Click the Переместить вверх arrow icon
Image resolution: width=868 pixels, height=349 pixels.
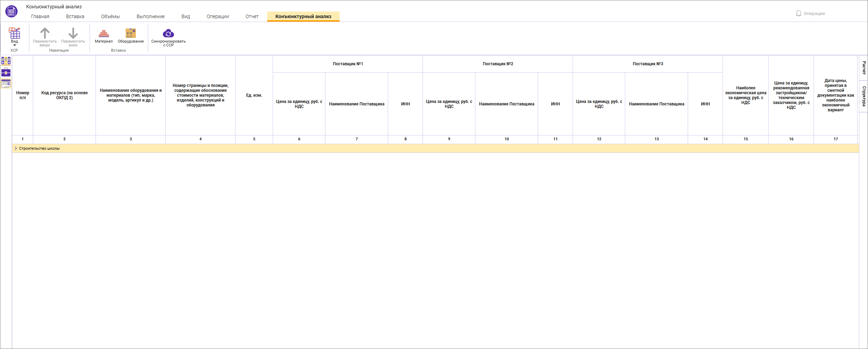click(x=45, y=34)
